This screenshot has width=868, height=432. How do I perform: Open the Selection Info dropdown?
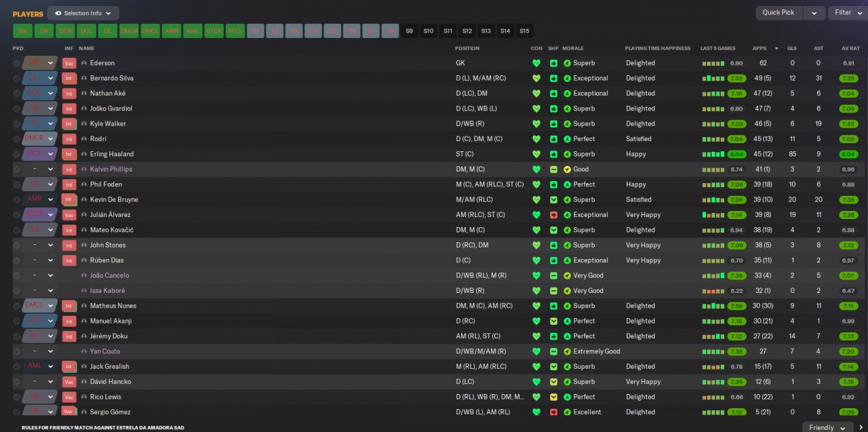83,13
